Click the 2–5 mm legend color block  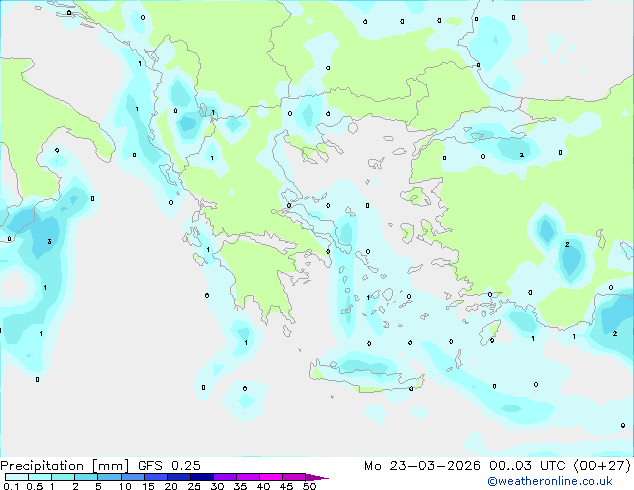click(x=86, y=477)
